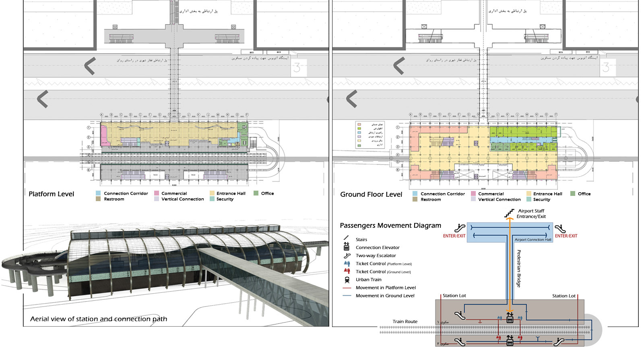Image resolution: width=644 pixels, height=362 pixels.
Task: Click the number 3 box on the Ground Floor drawing
Action: [607, 68]
